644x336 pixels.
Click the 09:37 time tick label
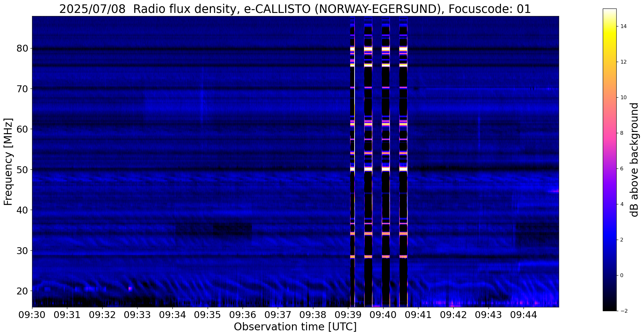278,315
